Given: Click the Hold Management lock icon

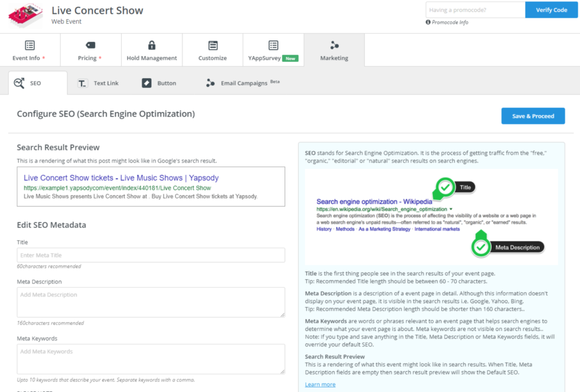Looking at the screenshot, I should point(152,45).
